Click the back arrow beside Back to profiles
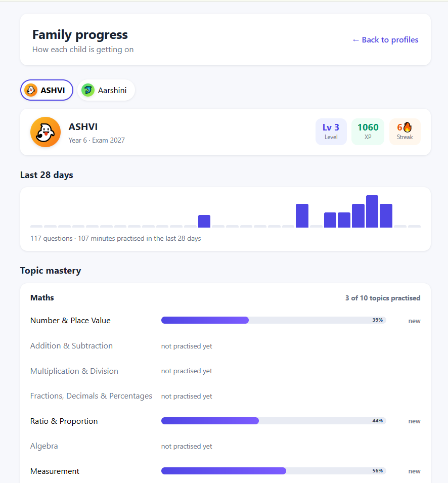448x483 pixels. coord(355,40)
